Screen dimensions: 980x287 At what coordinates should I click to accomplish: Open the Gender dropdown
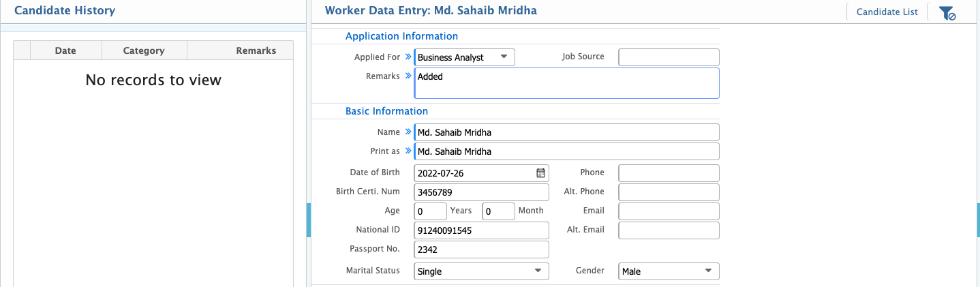click(708, 271)
